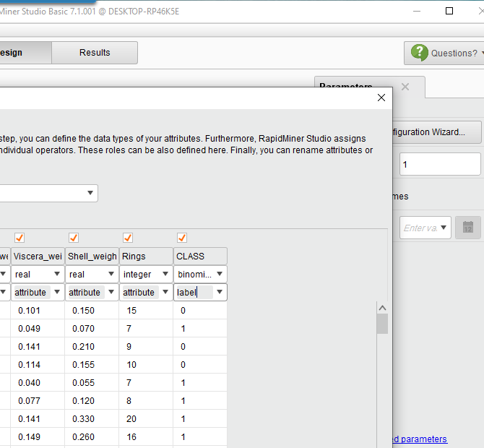Open Viscera_wei role dropdown showing attribute
Screen dimensions: 484x448
pos(38,292)
